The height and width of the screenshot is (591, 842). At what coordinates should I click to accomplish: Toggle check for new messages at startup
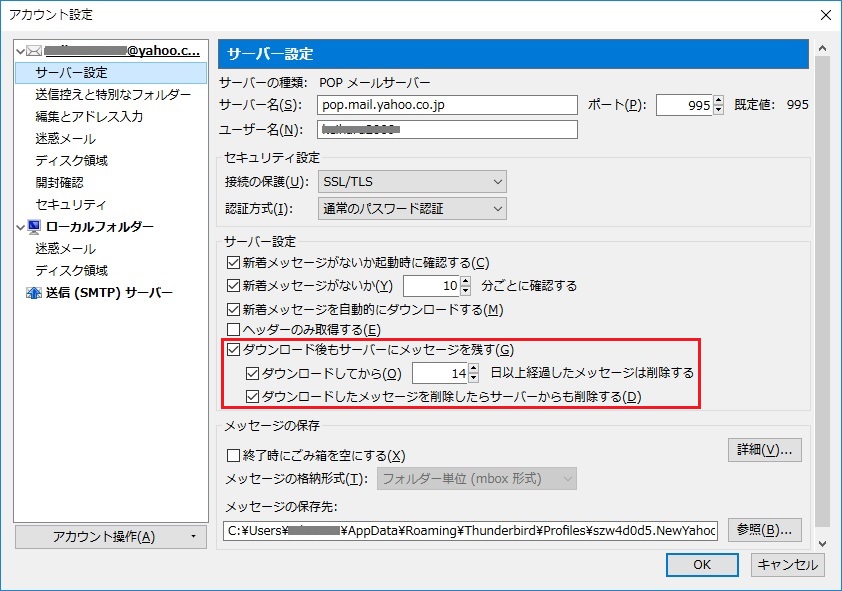pyautogui.click(x=234, y=263)
